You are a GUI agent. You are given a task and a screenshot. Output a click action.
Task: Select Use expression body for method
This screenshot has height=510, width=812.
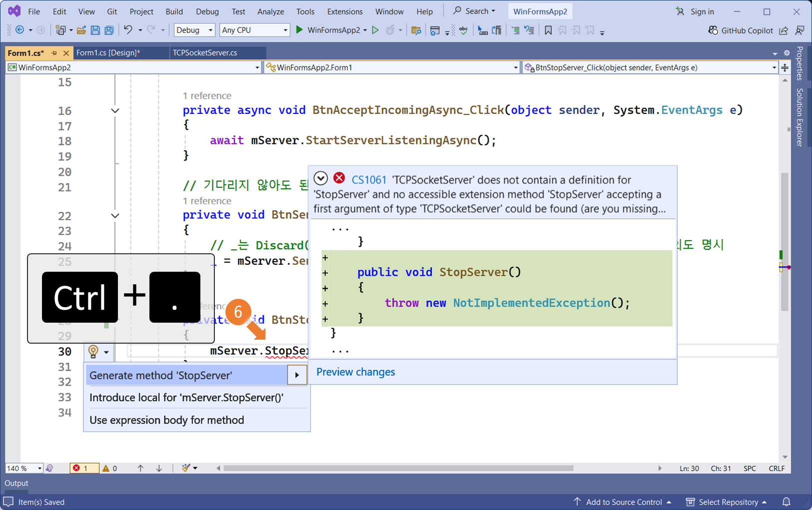point(167,420)
